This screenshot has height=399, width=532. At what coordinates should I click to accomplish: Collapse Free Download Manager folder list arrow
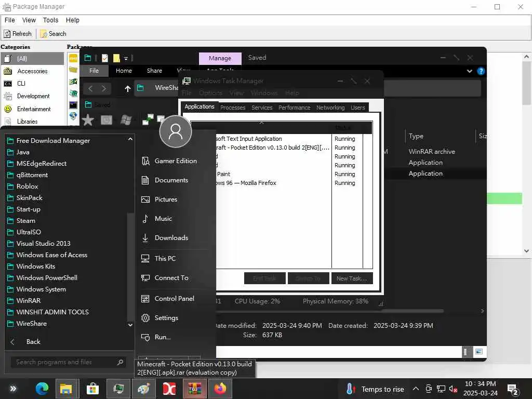(x=130, y=139)
